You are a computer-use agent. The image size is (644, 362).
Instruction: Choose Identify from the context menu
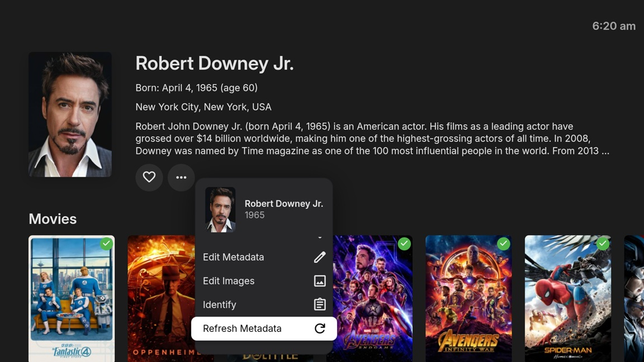point(220,304)
